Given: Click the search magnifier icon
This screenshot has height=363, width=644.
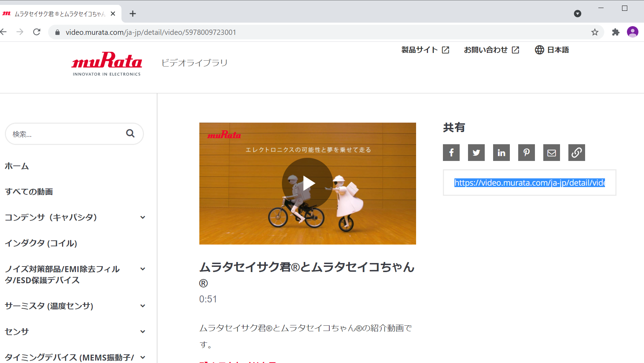Looking at the screenshot, I should click(130, 133).
